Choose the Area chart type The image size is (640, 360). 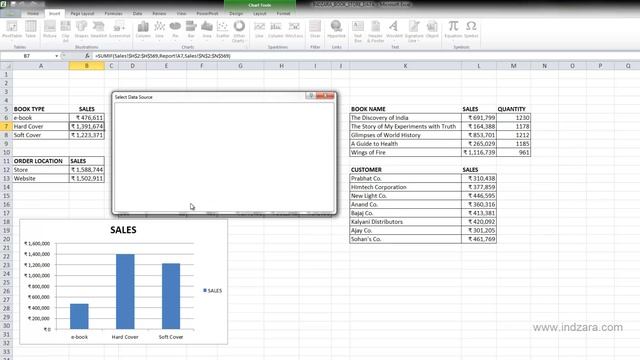[207, 29]
